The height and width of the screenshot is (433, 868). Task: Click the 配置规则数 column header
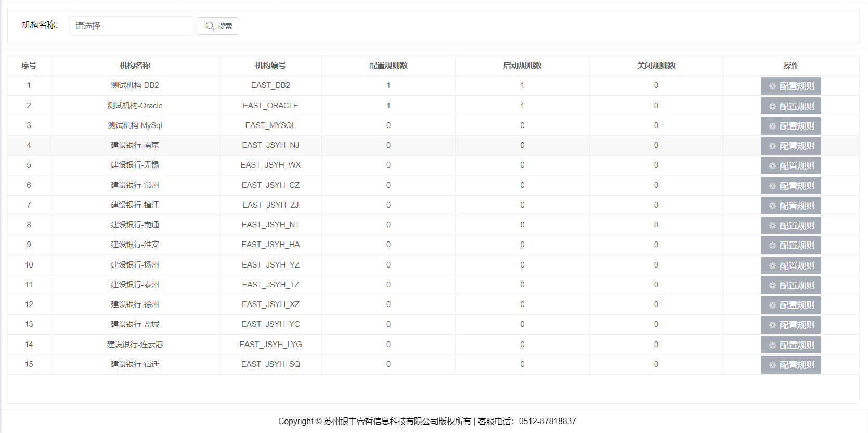pos(388,66)
